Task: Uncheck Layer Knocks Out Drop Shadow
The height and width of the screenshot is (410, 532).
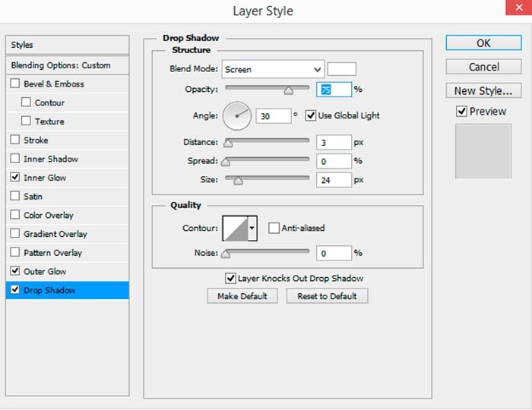Action: [x=231, y=279]
